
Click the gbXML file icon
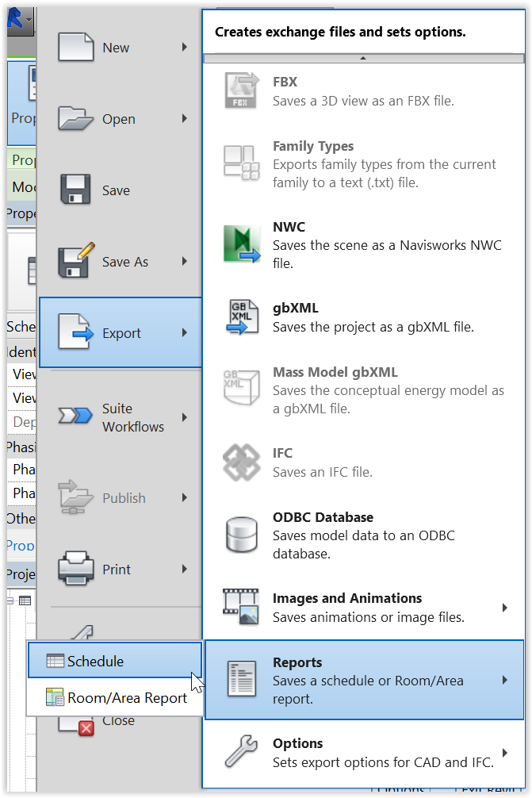pyautogui.click(x=242, y=317)
